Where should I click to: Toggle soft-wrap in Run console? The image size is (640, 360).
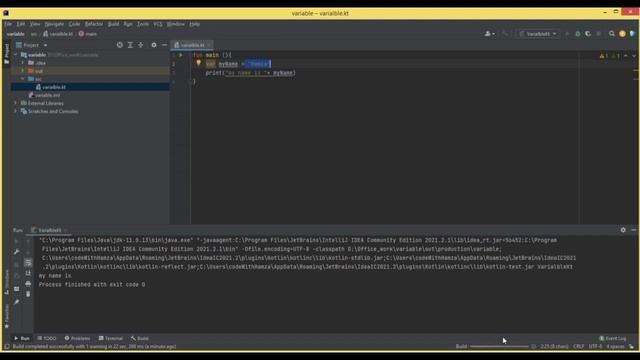(x=28, y=262)
